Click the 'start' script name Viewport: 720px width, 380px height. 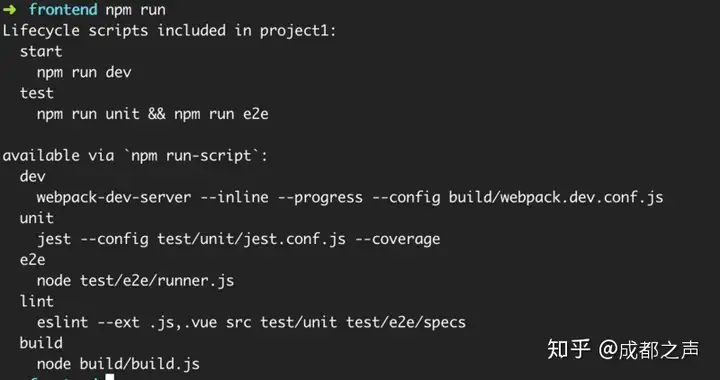tap(41, 51)
